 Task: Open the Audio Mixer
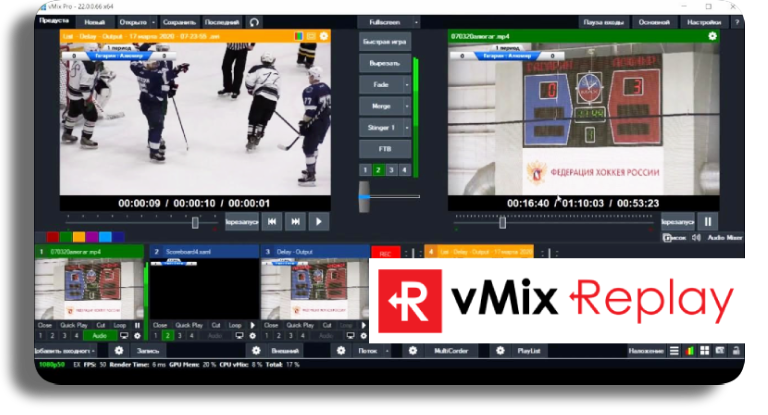[725, 238]
